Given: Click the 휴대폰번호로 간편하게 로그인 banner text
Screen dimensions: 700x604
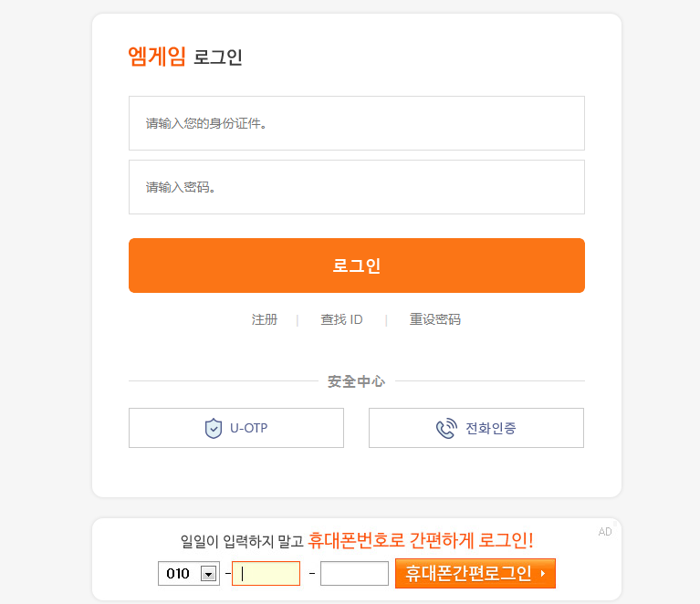Looking at the screenshot, I should click(x=421, y=540).
